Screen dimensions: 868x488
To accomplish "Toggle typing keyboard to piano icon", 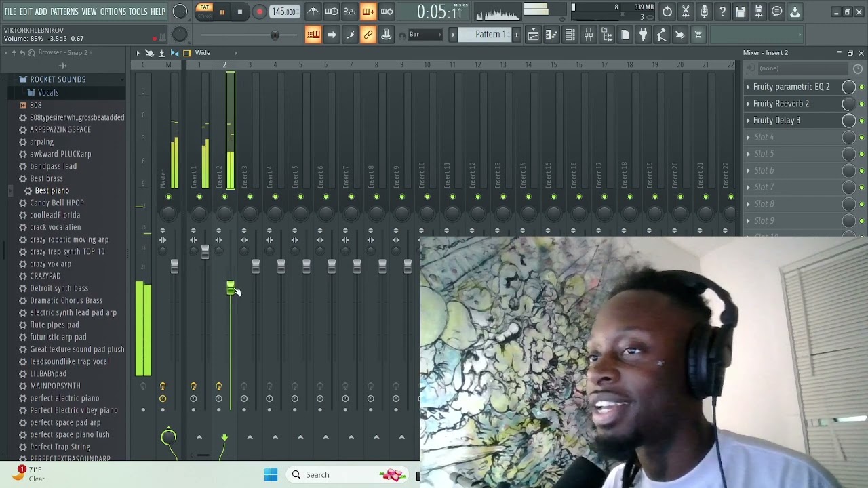I will 313,35.
